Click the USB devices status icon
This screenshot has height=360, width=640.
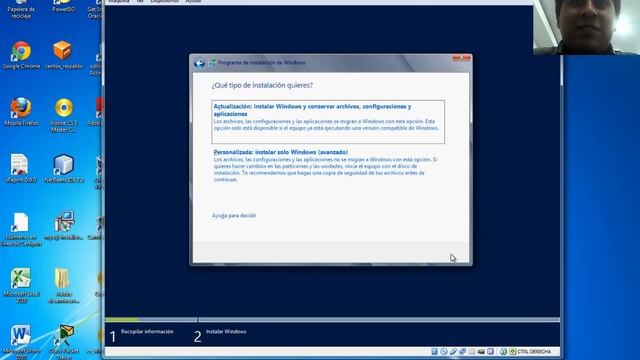453,351
